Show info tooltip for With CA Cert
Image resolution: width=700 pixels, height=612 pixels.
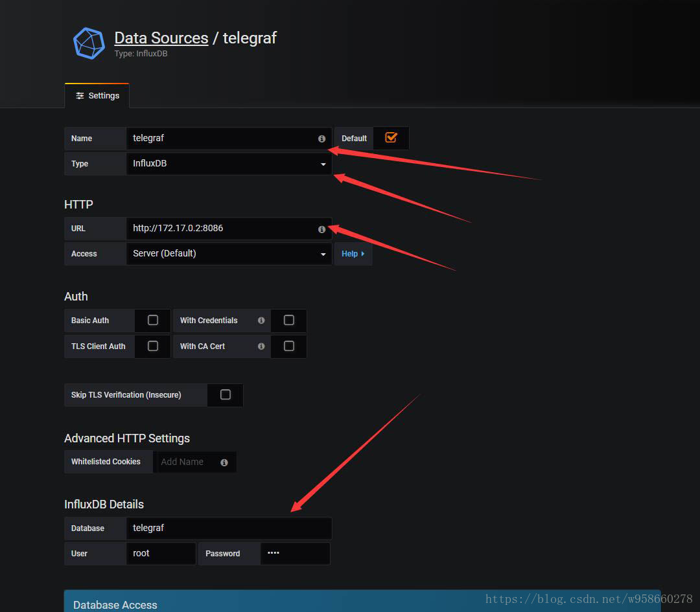coord(261,346)
